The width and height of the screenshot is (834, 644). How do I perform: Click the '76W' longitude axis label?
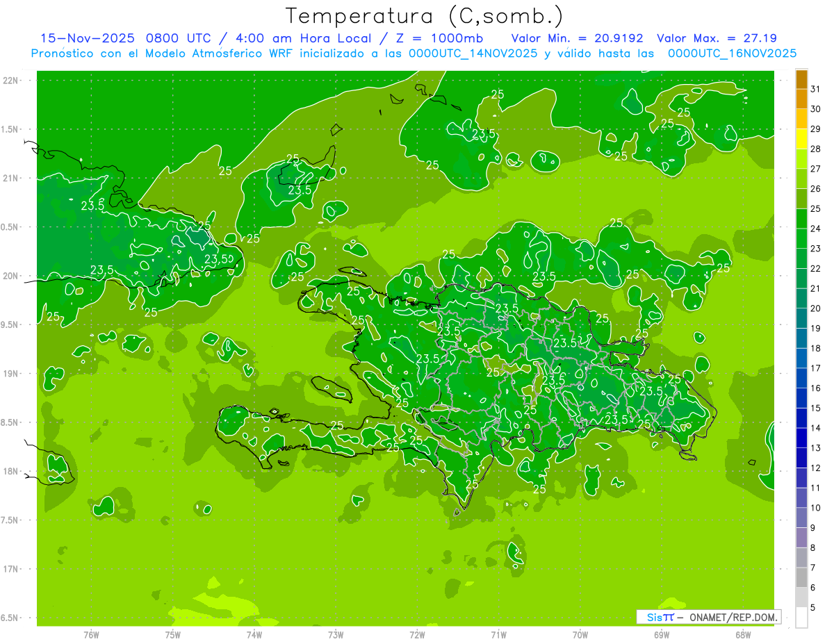click(x=91, y=634)
